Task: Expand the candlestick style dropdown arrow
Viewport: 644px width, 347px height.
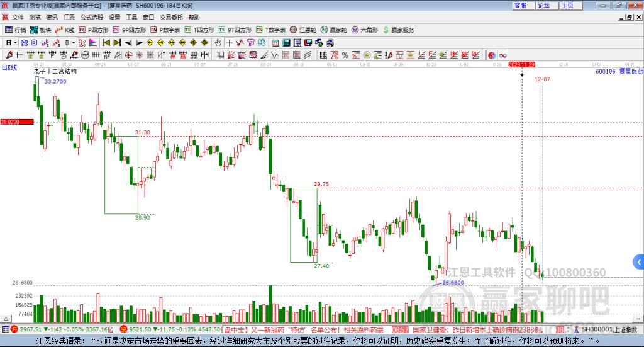Action: click(74, 43)
